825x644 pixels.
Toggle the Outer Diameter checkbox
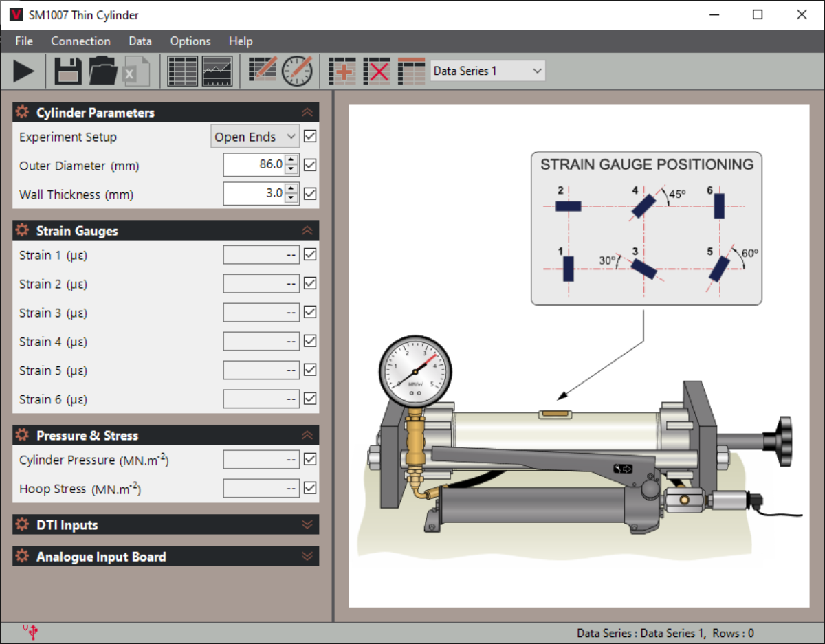coord(310,165)
